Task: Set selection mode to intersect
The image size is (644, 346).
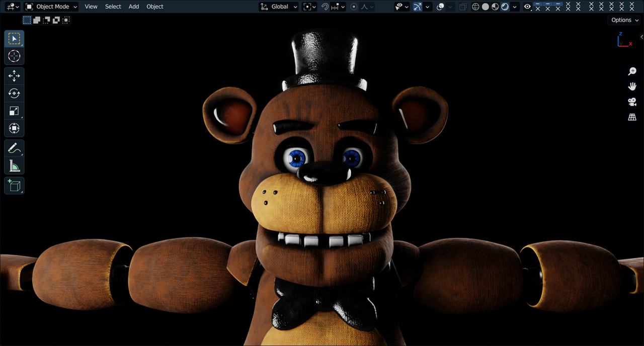Action: tap(66, 20)
